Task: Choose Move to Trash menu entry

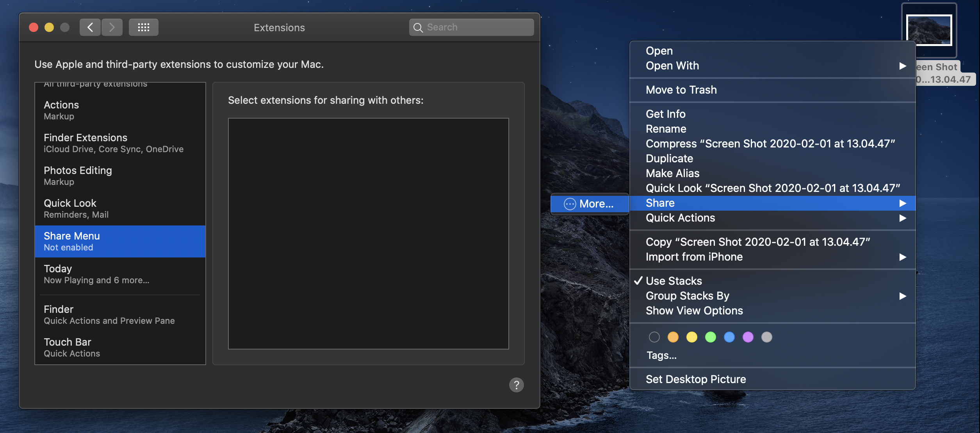Action: (681, 90)
